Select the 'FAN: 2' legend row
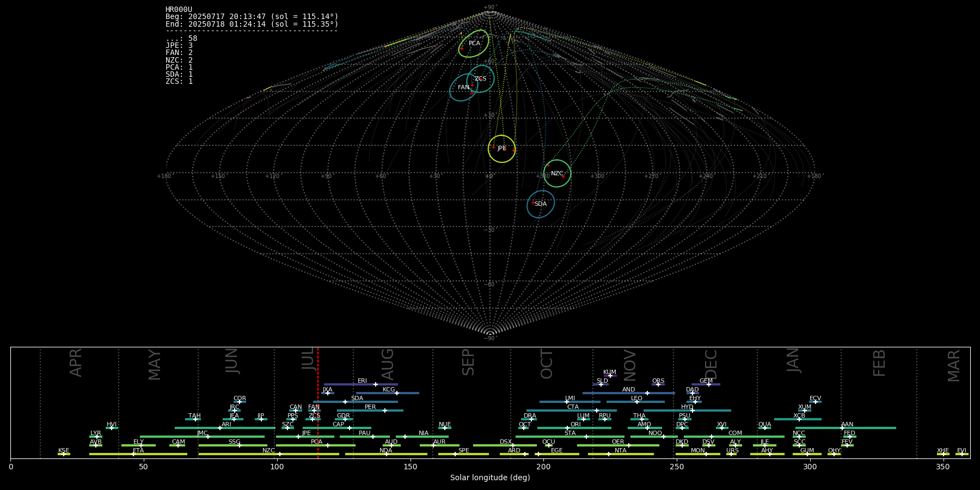The image size is (980, 490). coord(179,53)
